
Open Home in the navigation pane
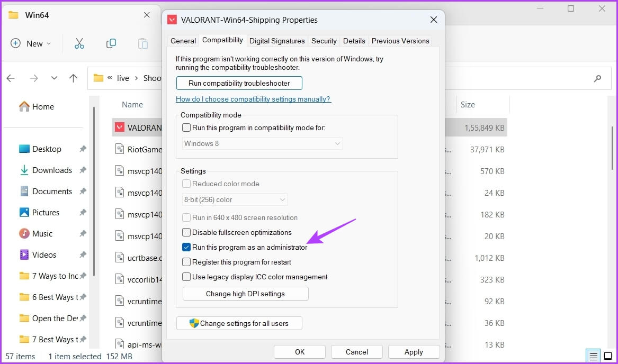tap(37, 106)
